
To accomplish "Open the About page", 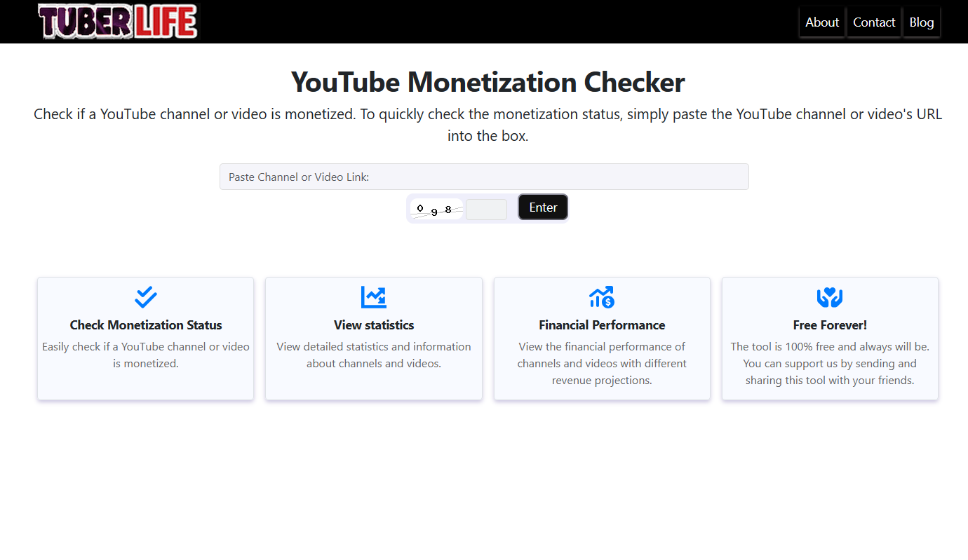I will (x=822, y=22).
